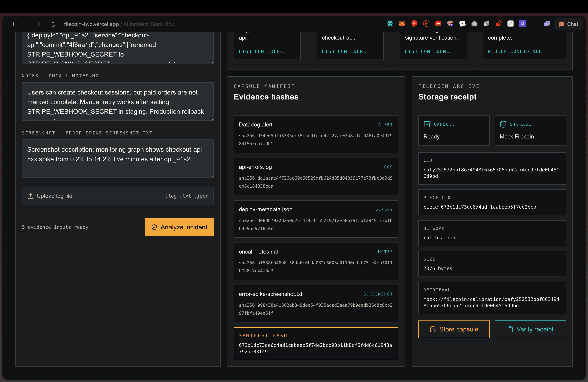Click the shield icon on Analyze incident
The height and width of the screenshot is (382, 588).
click(x=154, y=227)
